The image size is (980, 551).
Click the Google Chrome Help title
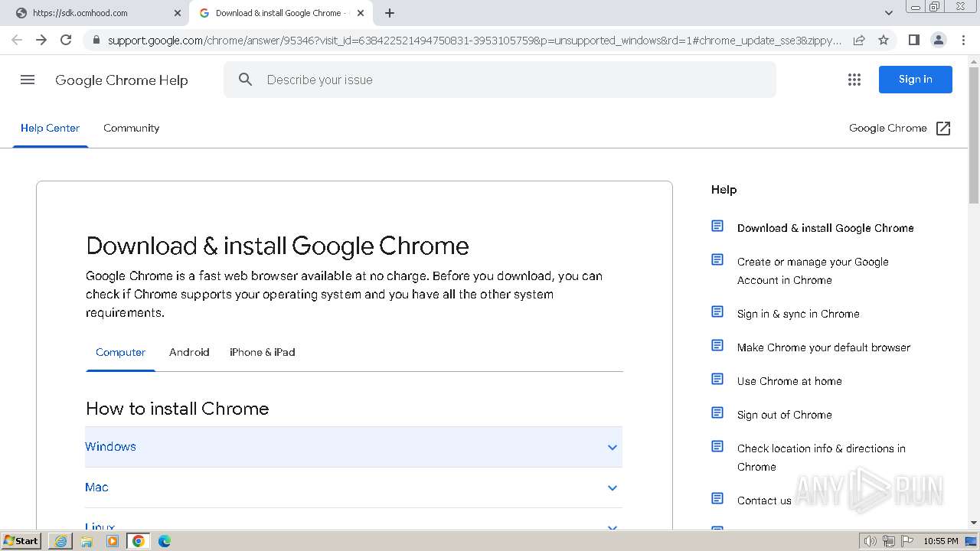click(122, 80)
